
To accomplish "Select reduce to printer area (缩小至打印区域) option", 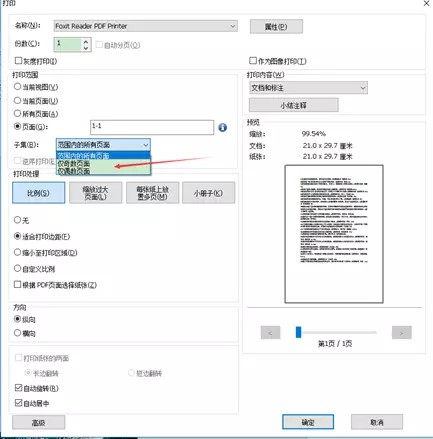I will pyautogui.click(x=17, y=252).
